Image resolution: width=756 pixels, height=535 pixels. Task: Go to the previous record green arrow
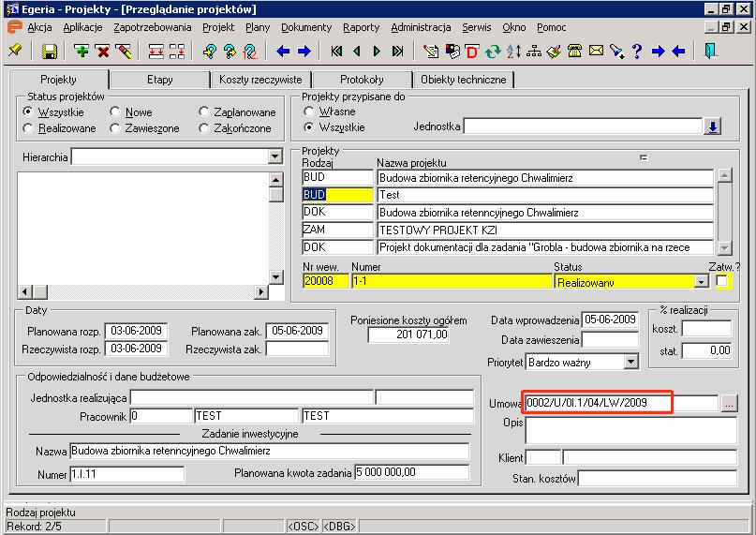tap(357, 51)
